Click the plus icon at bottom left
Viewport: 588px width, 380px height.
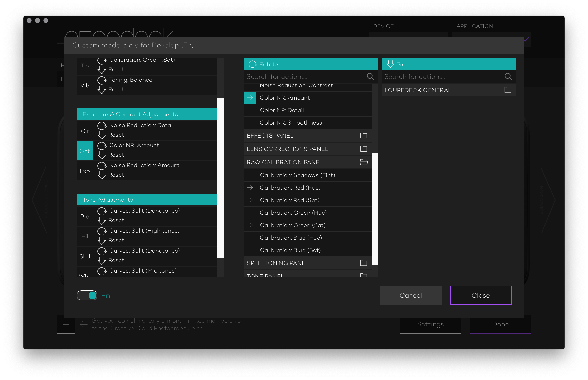66,324
